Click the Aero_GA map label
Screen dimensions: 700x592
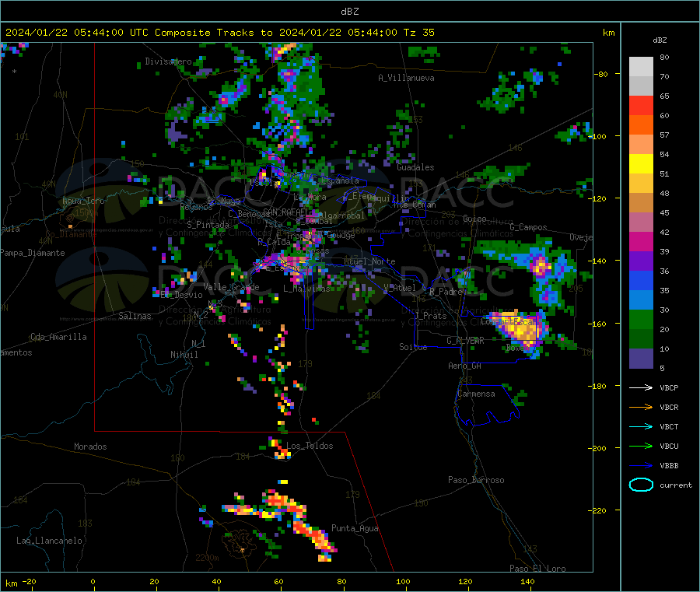coord(465,366)
